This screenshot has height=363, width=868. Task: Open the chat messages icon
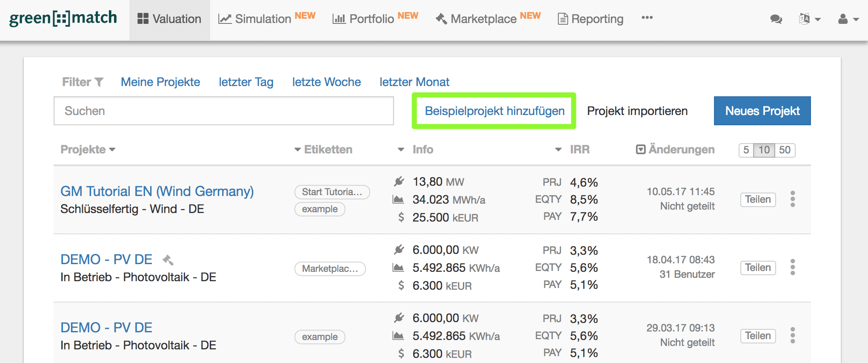pyautogui.click(x=776, y=19)
